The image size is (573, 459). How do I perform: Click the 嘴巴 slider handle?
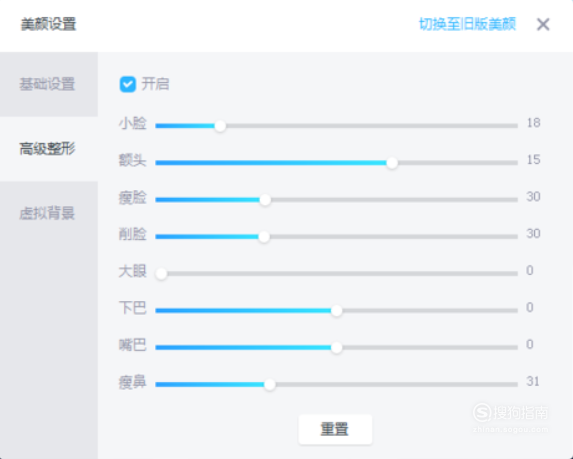[x=337, y=348]
